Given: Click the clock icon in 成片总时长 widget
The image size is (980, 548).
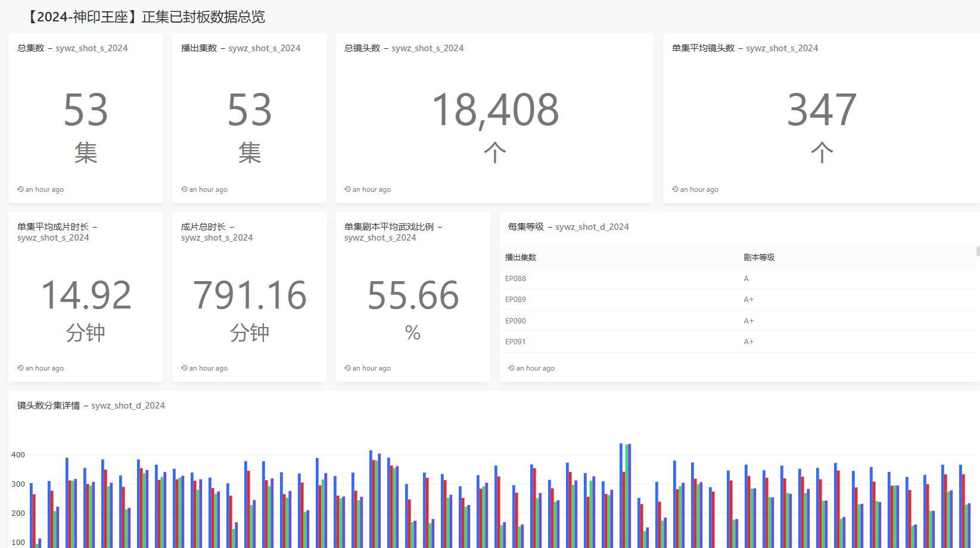Looking at the screenshot, I should [x=184, y=368].
